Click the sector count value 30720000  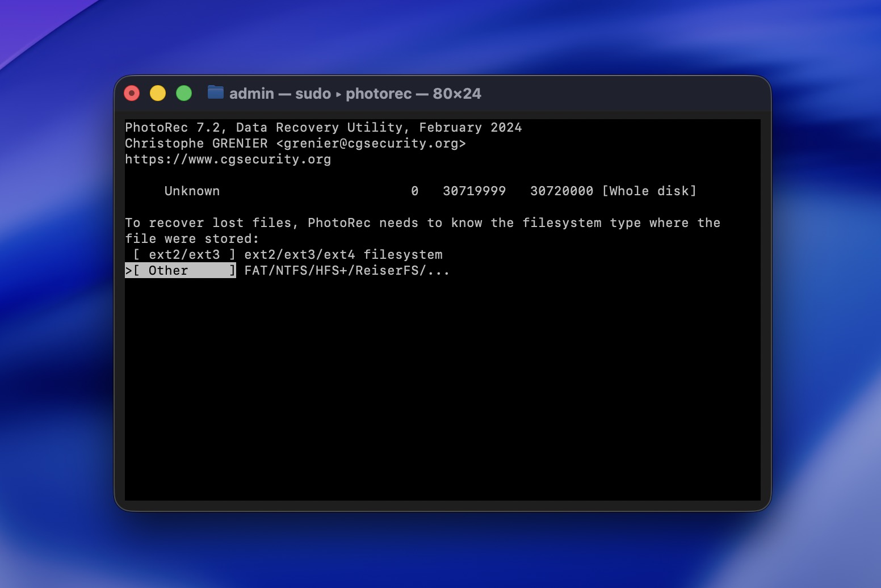[x=562, y=191]
